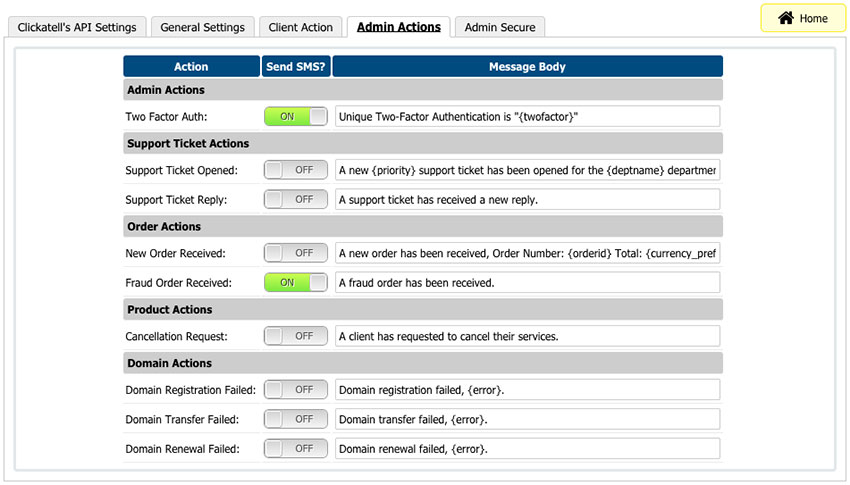Toggle Domain Transfer Failed SMS on
The width and height of the screenshot is (850, 485).
[295, 419]
